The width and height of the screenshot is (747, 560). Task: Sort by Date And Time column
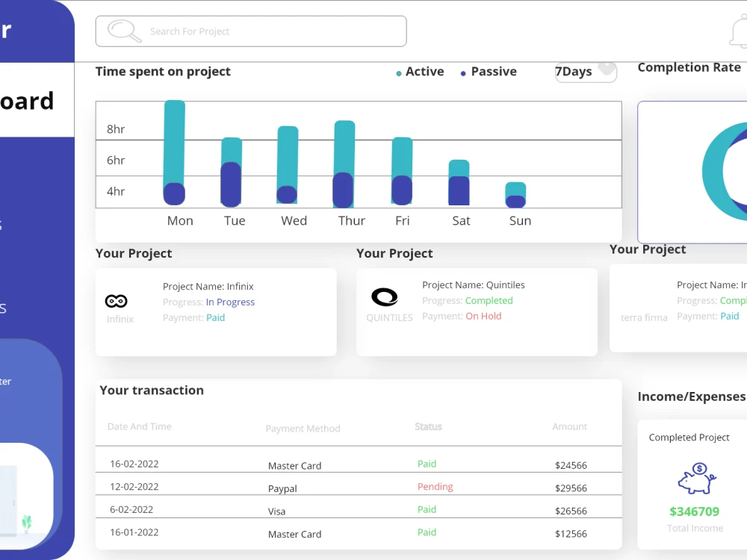coord(140,426)
